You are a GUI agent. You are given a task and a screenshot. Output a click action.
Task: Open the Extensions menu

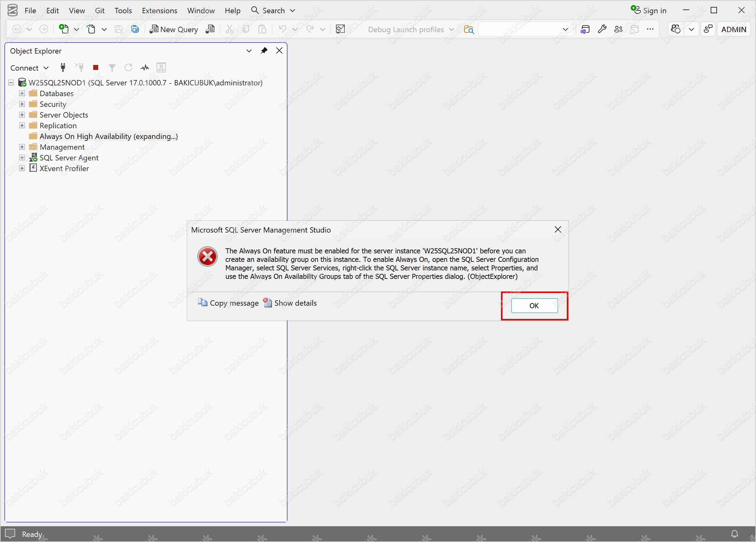pyautogui.click(x=159, y=11)
